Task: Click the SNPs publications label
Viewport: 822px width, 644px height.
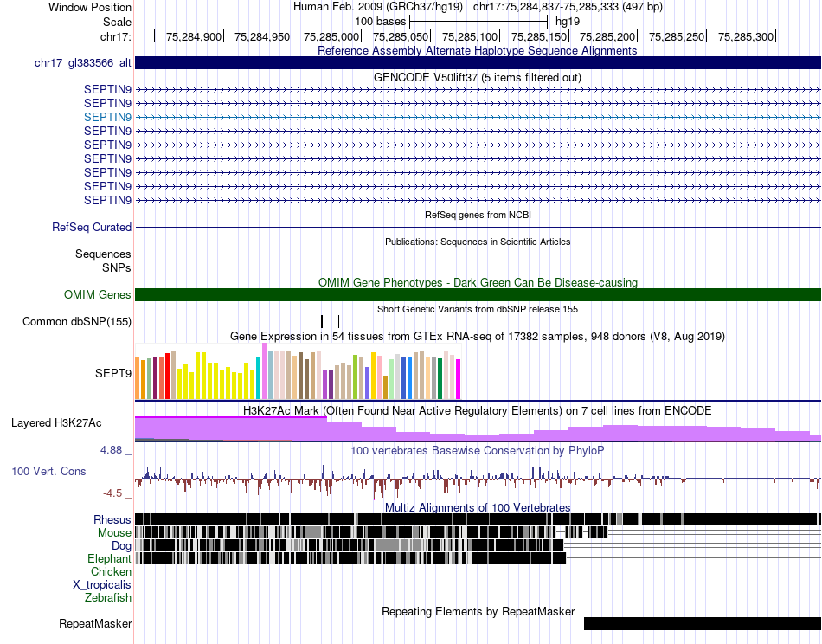Action: click(x=117, y=268)
